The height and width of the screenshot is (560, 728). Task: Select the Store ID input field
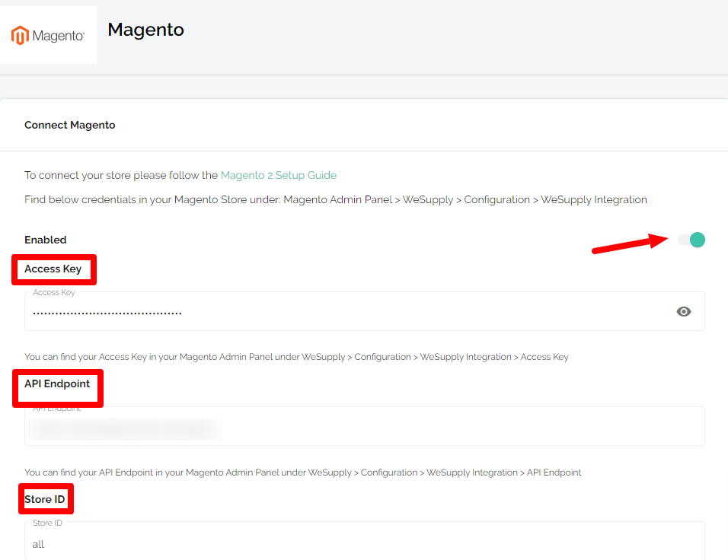pos(365,541)
